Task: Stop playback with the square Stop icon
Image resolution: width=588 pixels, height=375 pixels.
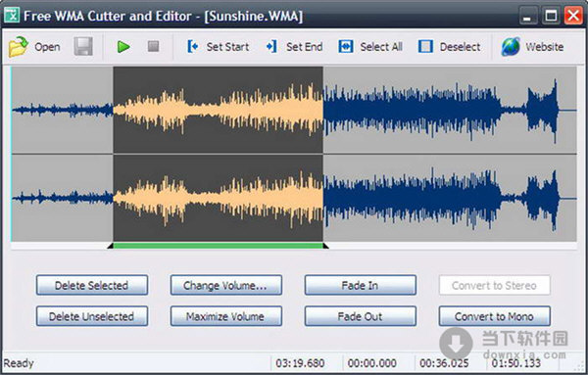Action: click(x=153, y=46)
